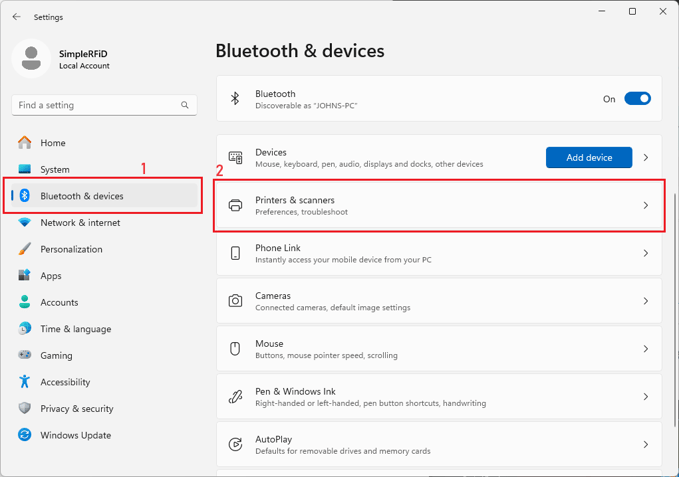Open the Gaming settings
679x477 pixels.
point(104,355)
